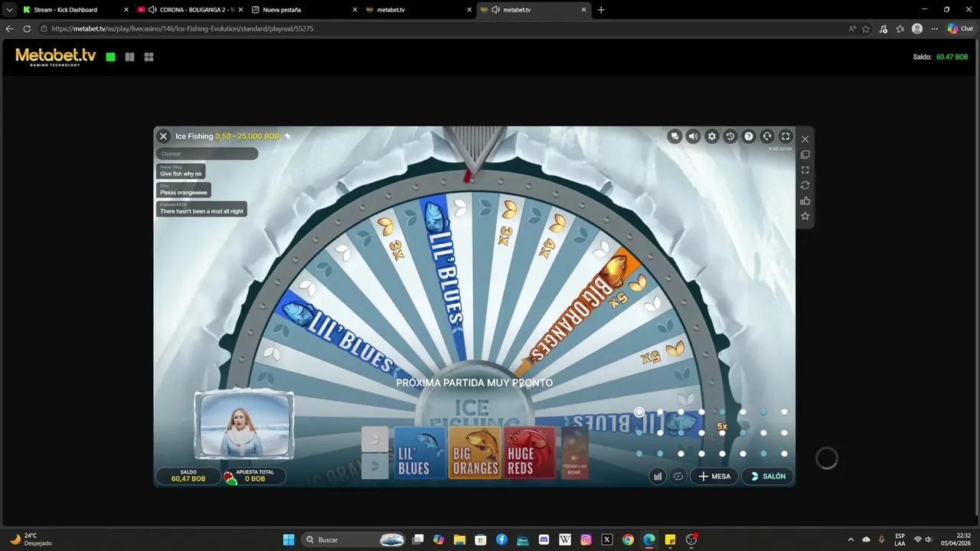Click the MESA add table button
This screenshot has width=980, height=551.
(x=714, y=476)
